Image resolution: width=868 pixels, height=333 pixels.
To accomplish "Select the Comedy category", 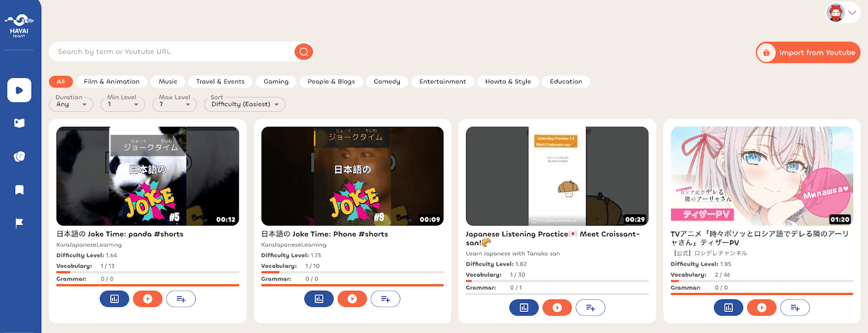I will point(387,81).
